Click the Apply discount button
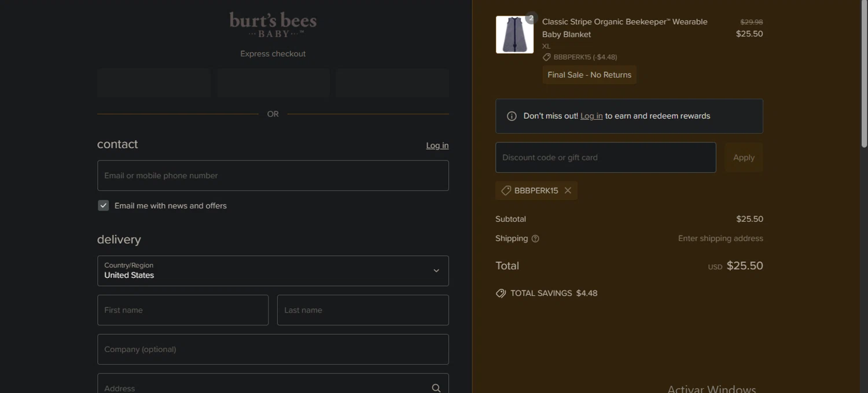The height and width of the screenshot is (393, 868). pos(744,157)
